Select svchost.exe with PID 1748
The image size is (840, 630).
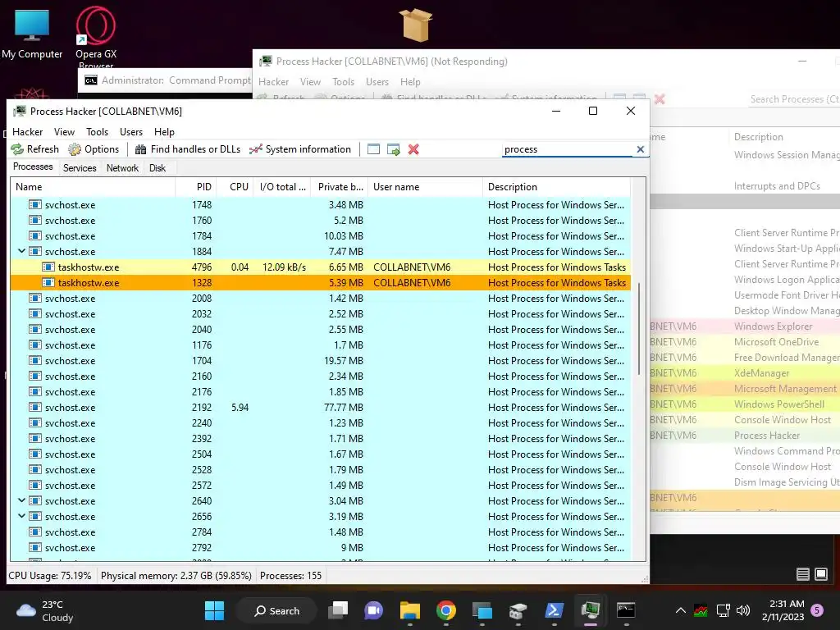(321, 204)
